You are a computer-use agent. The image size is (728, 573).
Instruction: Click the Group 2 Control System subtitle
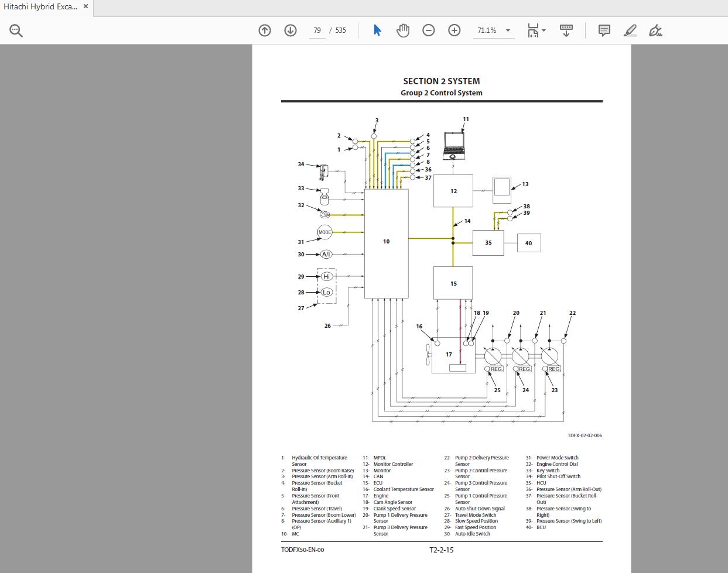(442, 92)
